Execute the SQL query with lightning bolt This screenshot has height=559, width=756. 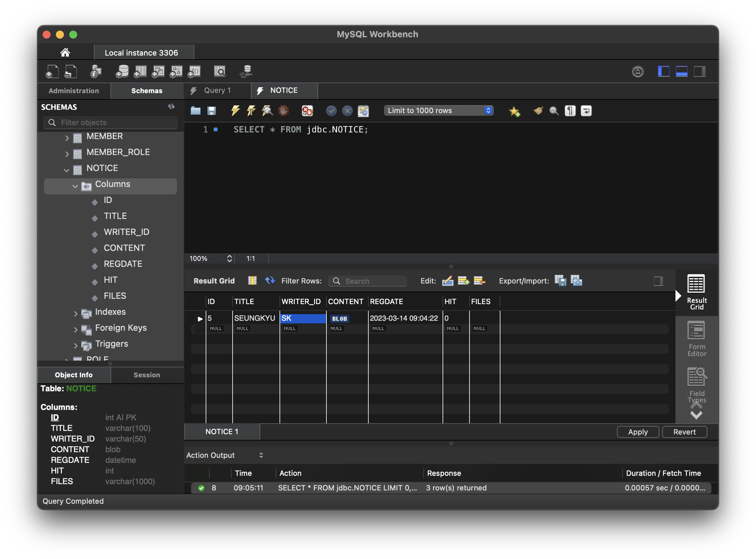235,111
